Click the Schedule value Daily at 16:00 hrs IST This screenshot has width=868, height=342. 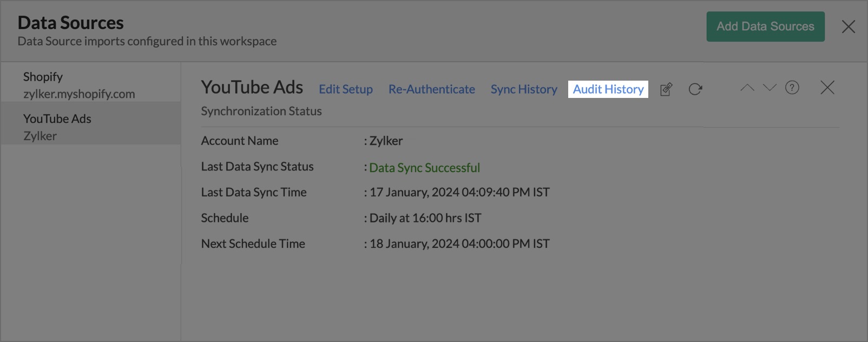point(425,218)
